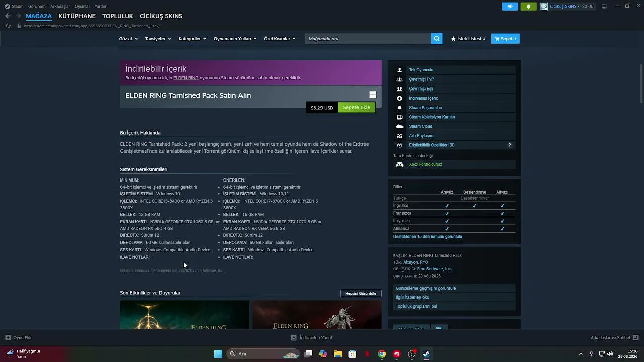Click the Çevrimiçi Eşli co-op icon
The width and height of the screenshot is (644, 362).
coord(400,89)
